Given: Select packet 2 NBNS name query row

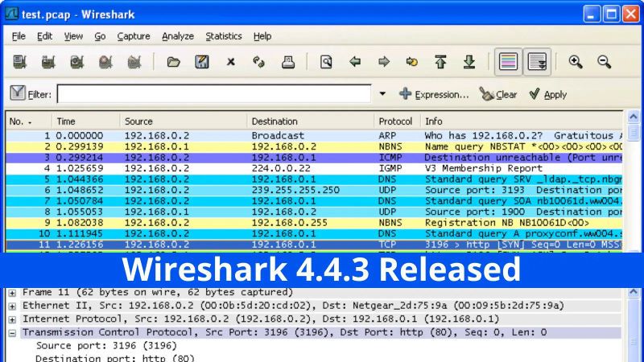Looking at the screenshot, I should (x=314, y=146).
